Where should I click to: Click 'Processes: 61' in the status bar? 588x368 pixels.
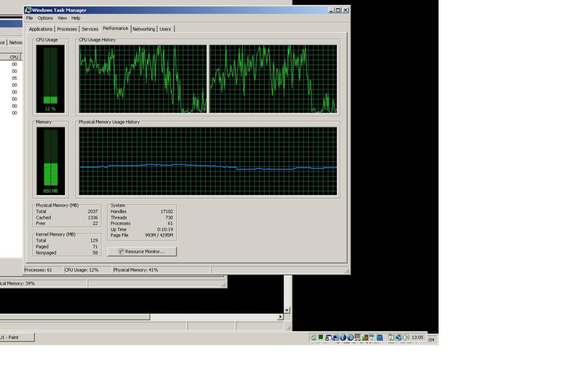click(38, 270)
